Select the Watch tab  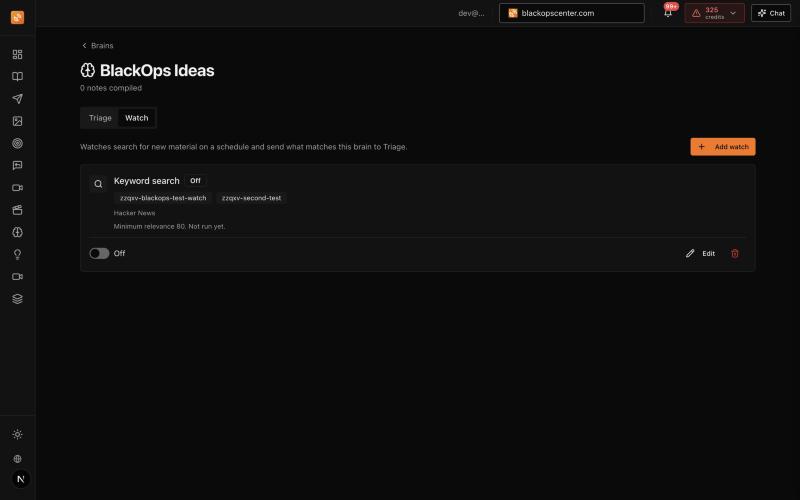(137, 118)
